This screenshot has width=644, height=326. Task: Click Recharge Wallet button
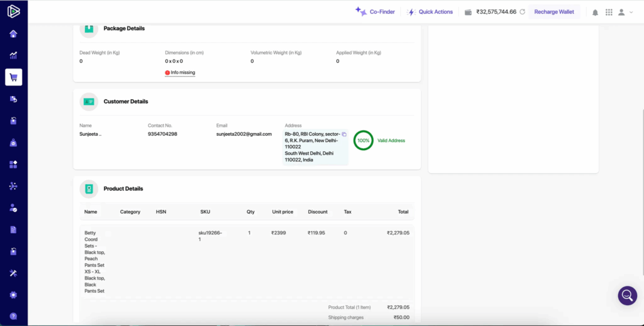point(553,12)
